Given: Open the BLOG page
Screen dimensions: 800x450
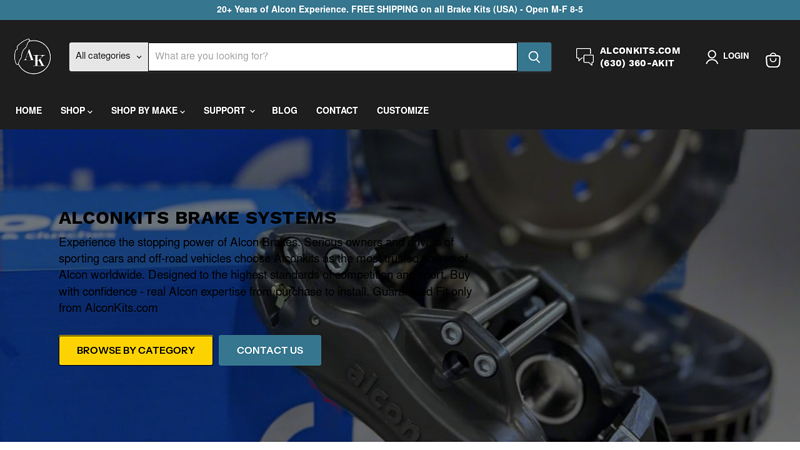Looking at the screenshot, I should (x=284, y=111).
